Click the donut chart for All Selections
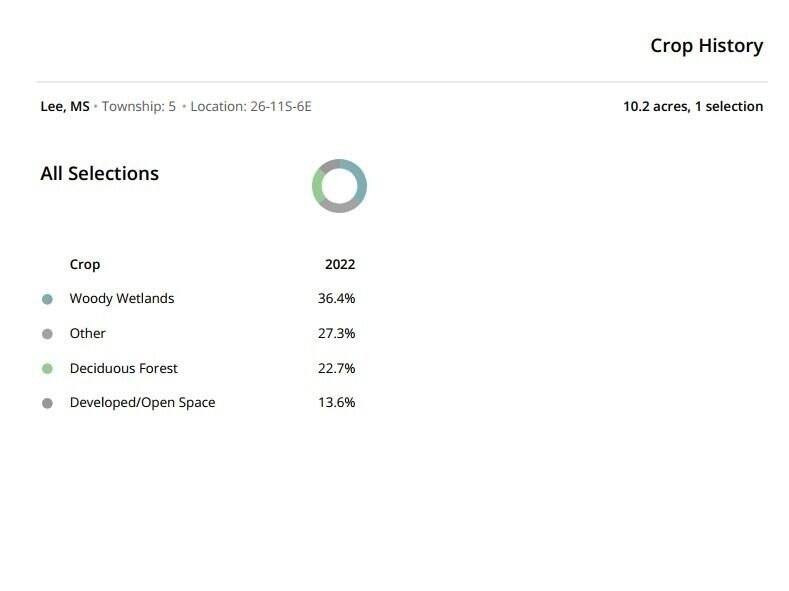 pyautogui.click(x=339, y=186)
